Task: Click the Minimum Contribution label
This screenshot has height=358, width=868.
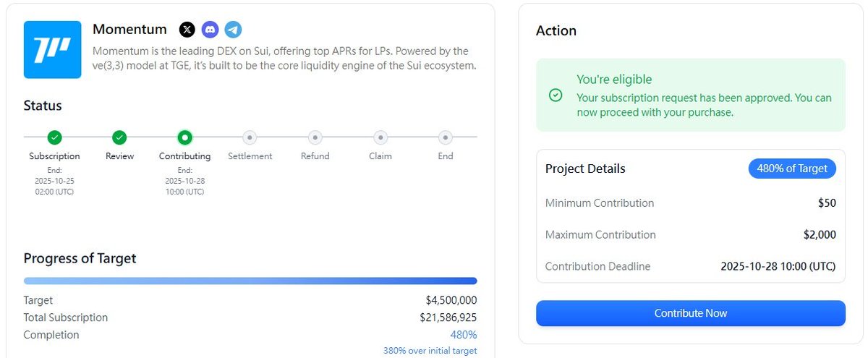Action: [600, 203]
